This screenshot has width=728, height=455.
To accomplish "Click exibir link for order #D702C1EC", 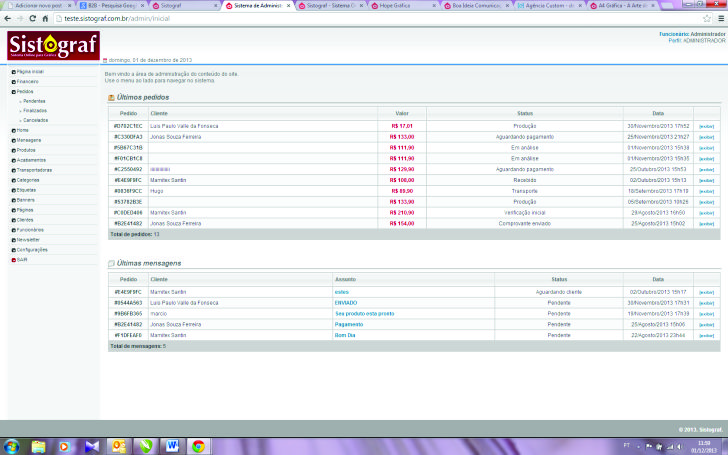I will point(706,126).
